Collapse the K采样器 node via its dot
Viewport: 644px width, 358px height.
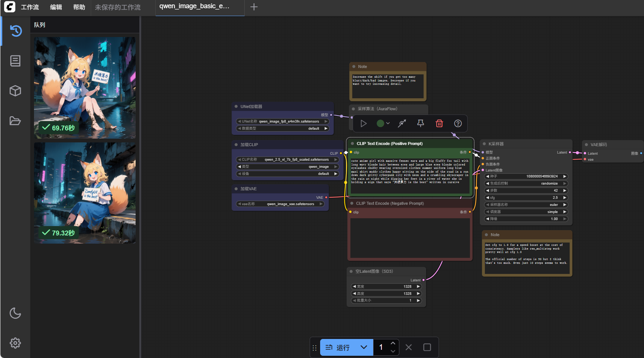484,144
